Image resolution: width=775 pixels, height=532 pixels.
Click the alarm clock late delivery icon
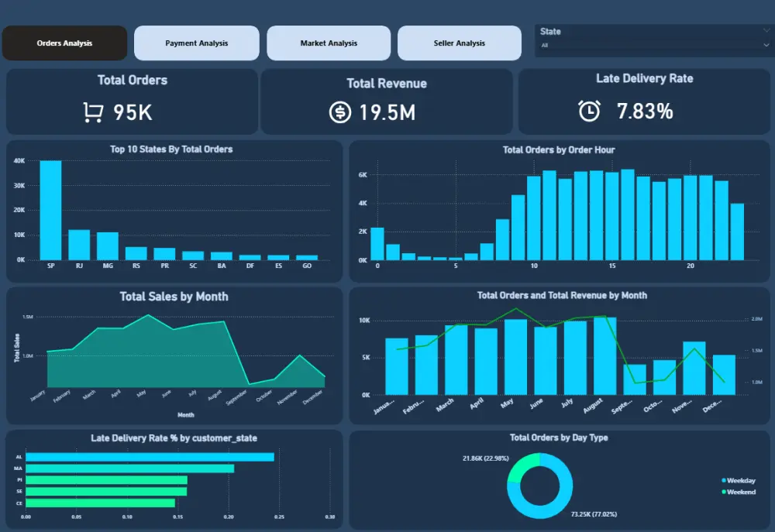tap(589, 111)
